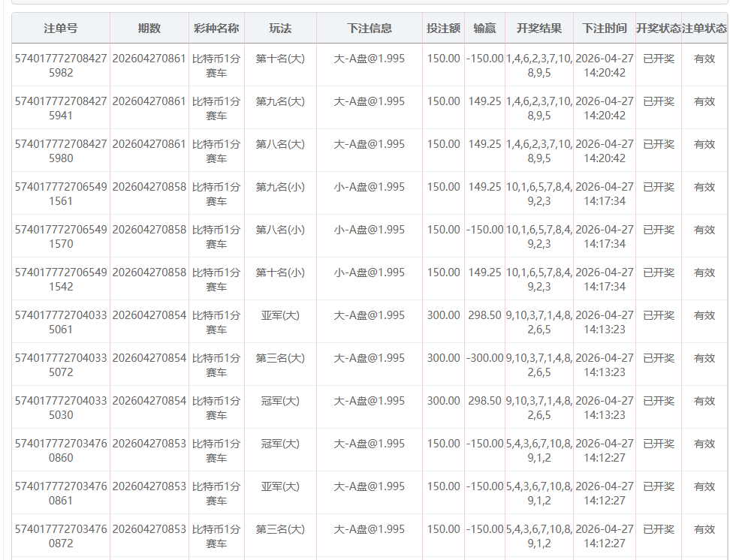
Task: Click order number ending in 5061
Action: pyautogui.click(x=60, y=322)
